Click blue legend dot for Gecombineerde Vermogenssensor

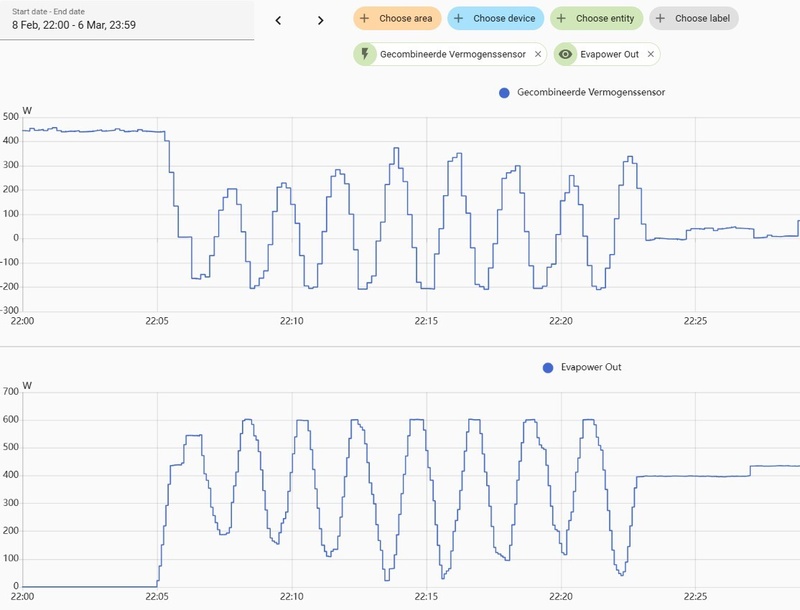(x=504, y=93)
